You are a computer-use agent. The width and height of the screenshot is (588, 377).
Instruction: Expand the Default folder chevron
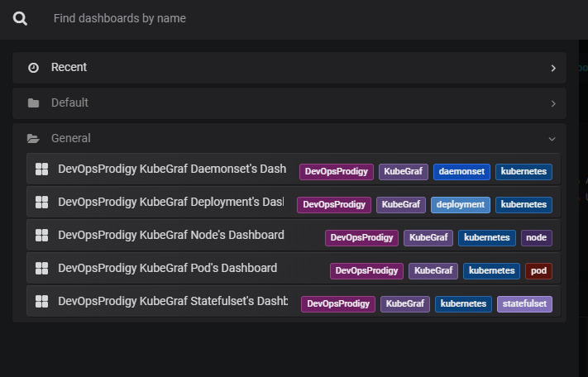553,103
